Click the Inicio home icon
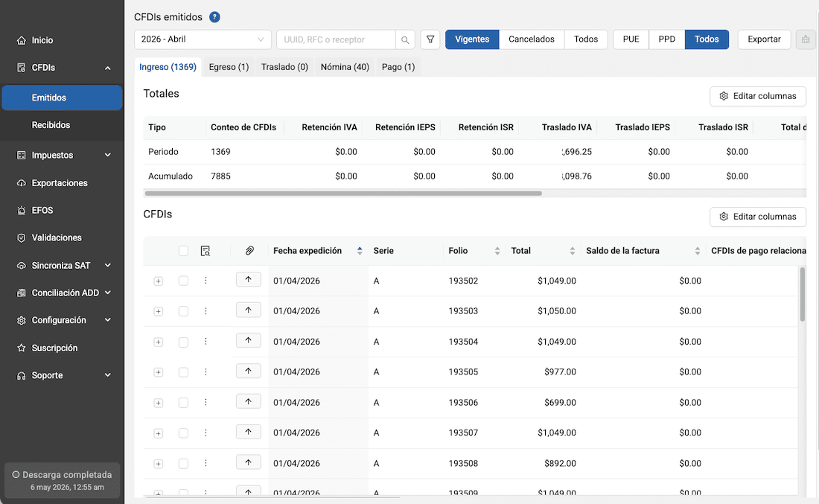The height and width of the screenshot is (504, 819). [x=22, y=40]
